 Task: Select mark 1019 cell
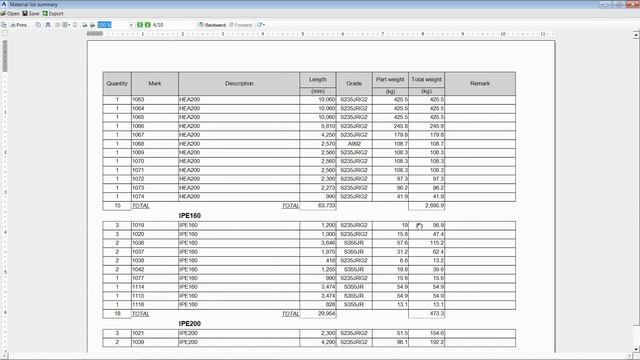tap(155, 225)
